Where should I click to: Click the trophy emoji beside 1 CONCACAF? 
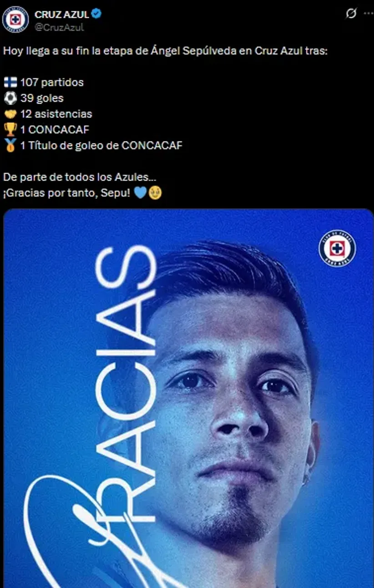click(10, 130)
